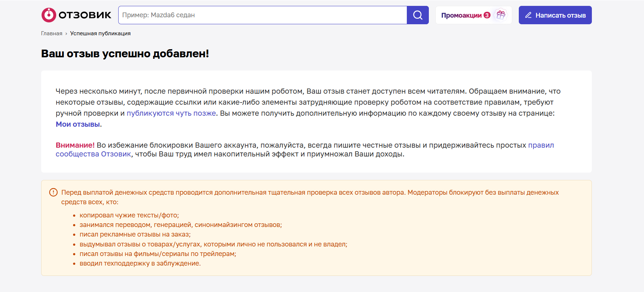Go to Главная in breadcrumbs

tap(51, 33)
